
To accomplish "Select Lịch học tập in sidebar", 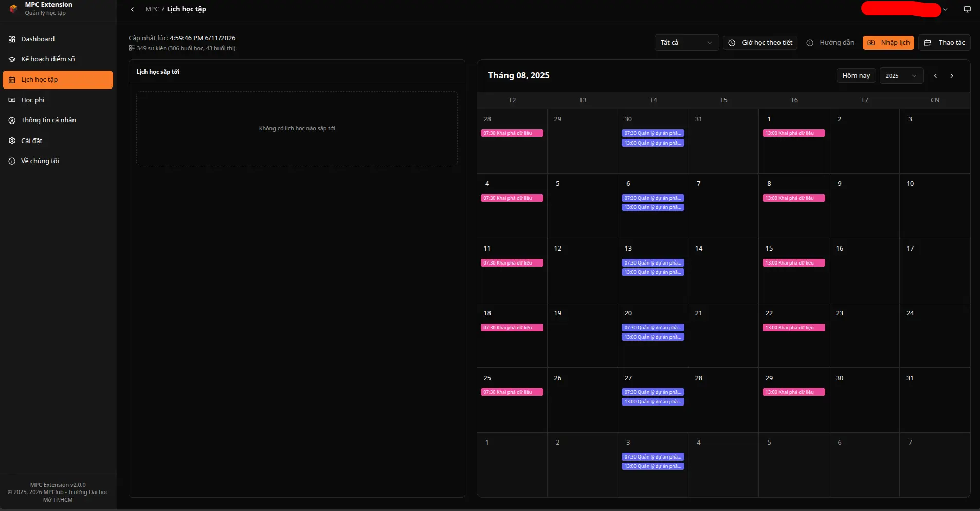I will click(58, 80).
